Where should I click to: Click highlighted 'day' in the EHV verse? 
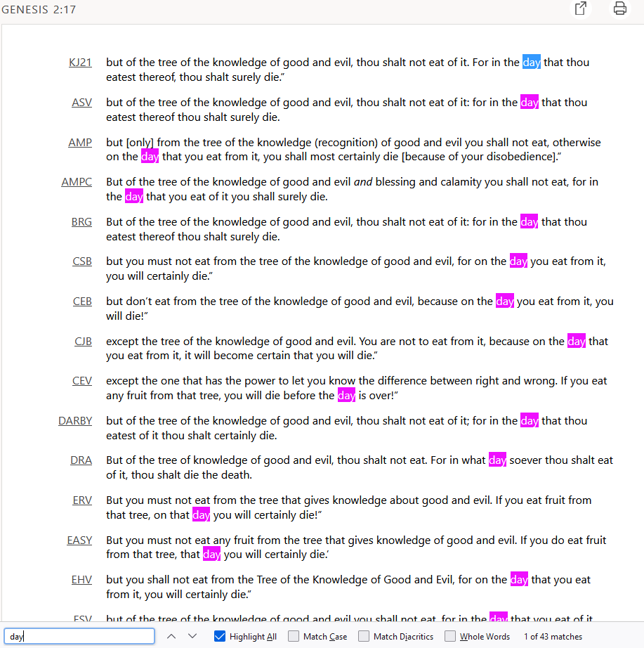(x=519, y=579)
